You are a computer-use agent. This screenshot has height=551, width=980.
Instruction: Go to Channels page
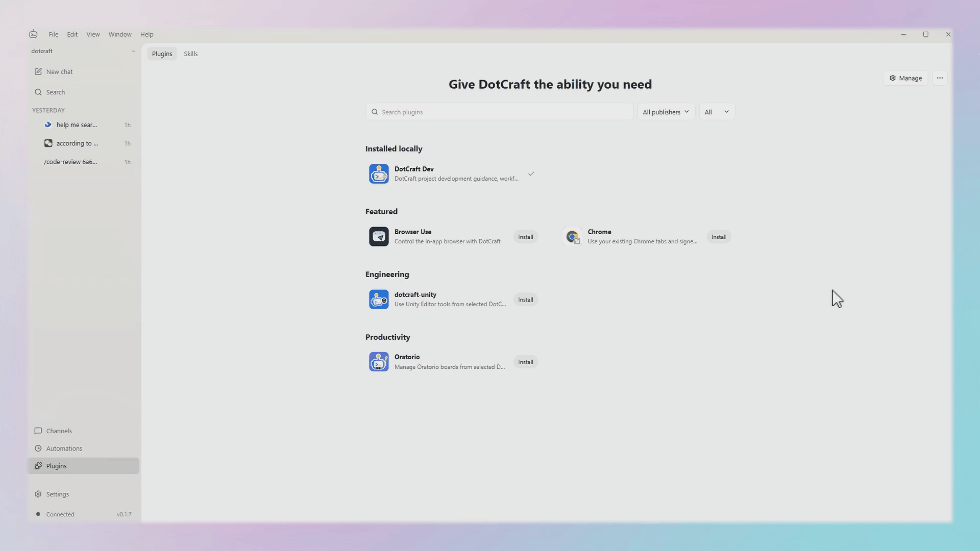click(84, 431)
